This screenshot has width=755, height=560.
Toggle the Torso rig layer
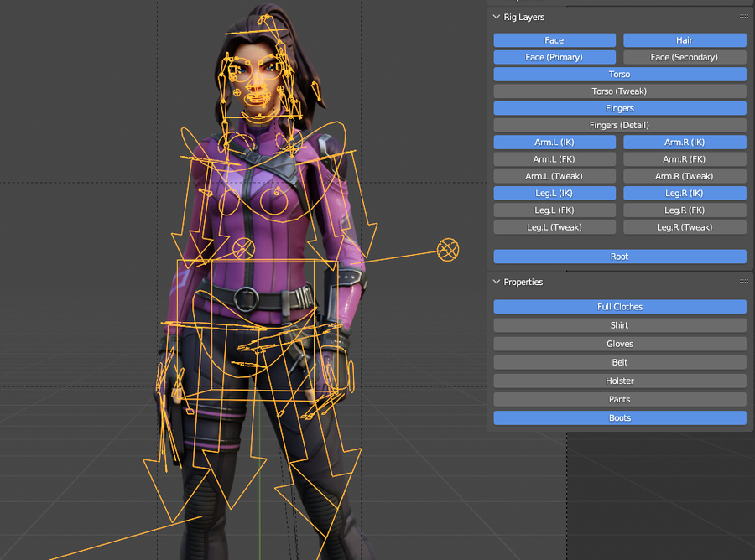click(x=620, y=74)
